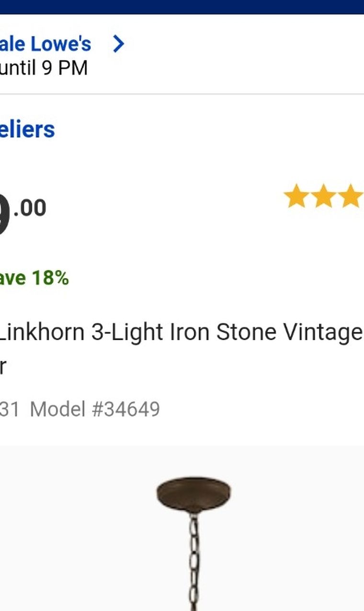Tap the second line of product title
The width and height of the screenshot is (364, 611).
coord(3,367)
